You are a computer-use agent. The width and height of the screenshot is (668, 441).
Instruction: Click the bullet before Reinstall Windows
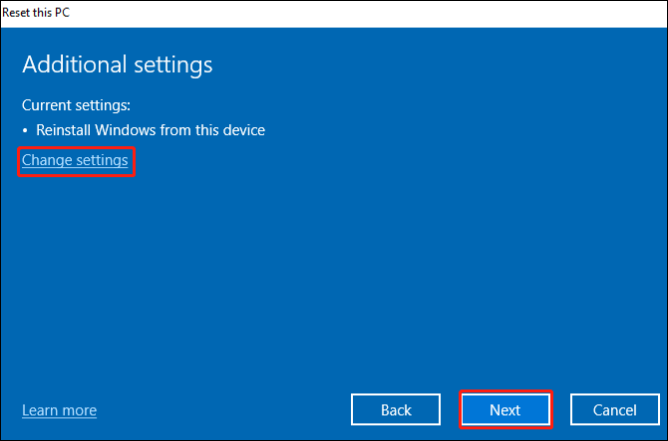pyautogui.click(x=27, y=131)
